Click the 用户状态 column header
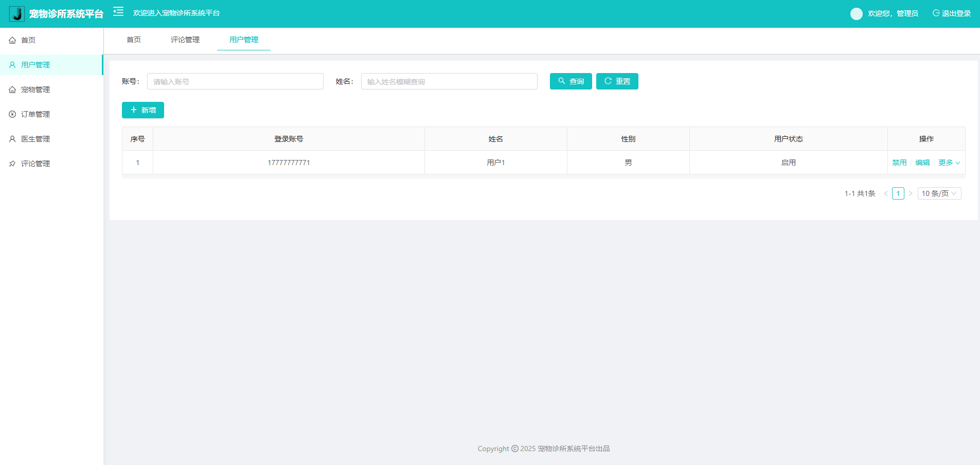The height and width of the screenshot is (465, 980). coord(789,139)
